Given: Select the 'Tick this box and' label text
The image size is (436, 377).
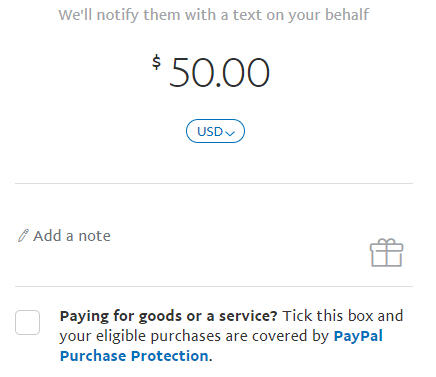Looking at the screenshot, I should [343, 316].
